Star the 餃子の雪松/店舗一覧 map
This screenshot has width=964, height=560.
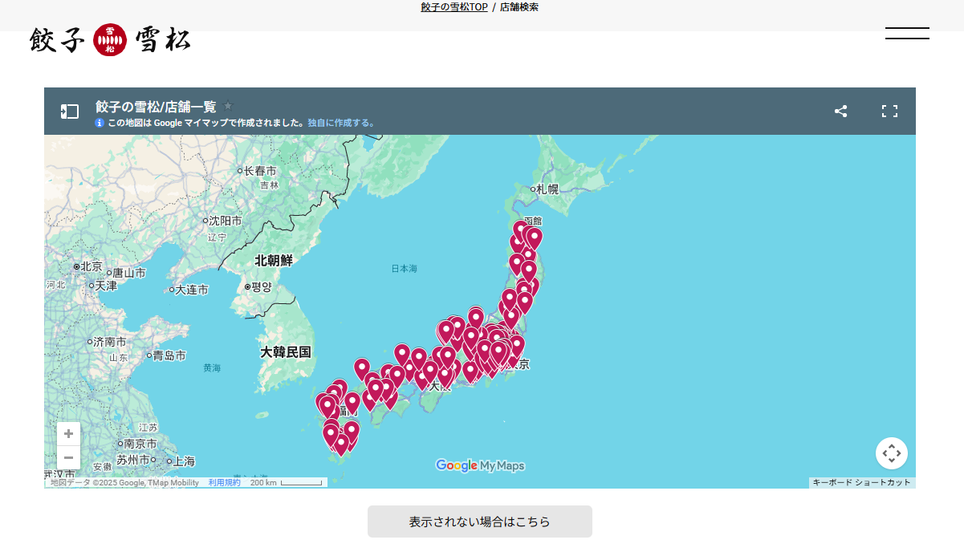pyautogui.click(x=228, y=106)
